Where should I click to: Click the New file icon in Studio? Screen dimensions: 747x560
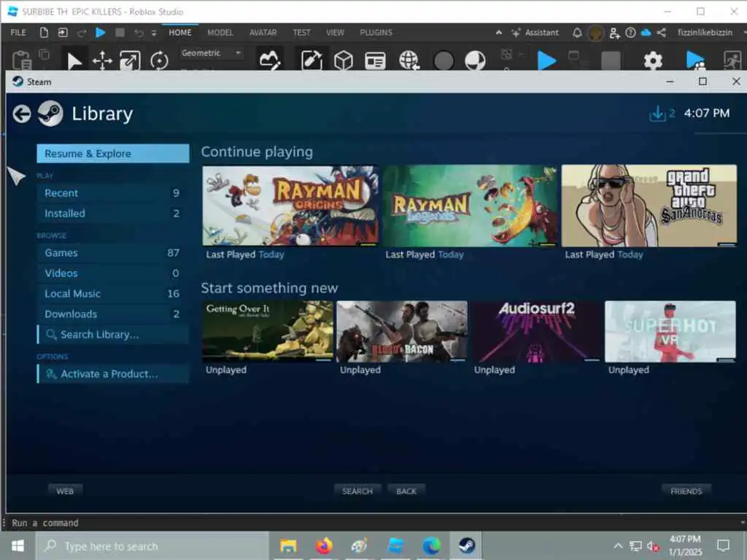point(44,32)
